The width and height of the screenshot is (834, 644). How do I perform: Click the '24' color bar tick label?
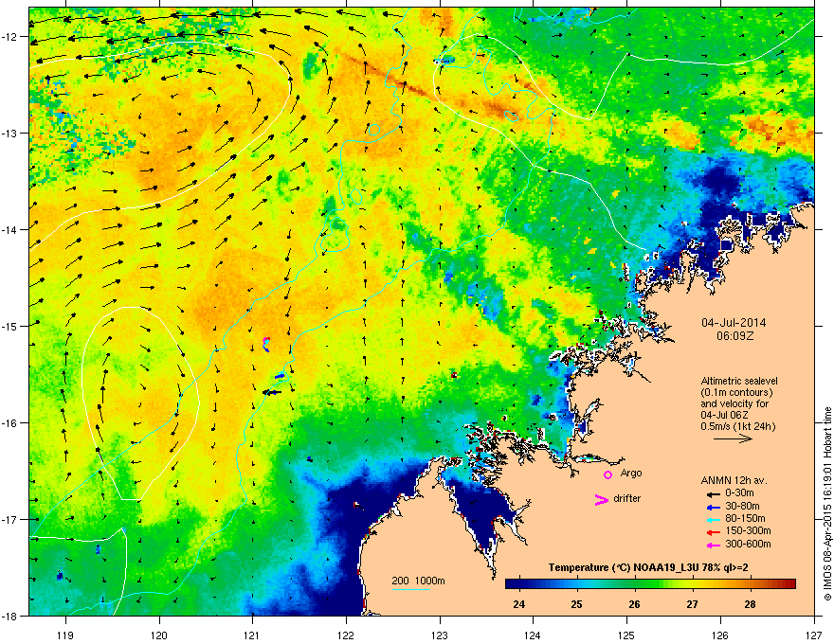(x=519, y=604)
